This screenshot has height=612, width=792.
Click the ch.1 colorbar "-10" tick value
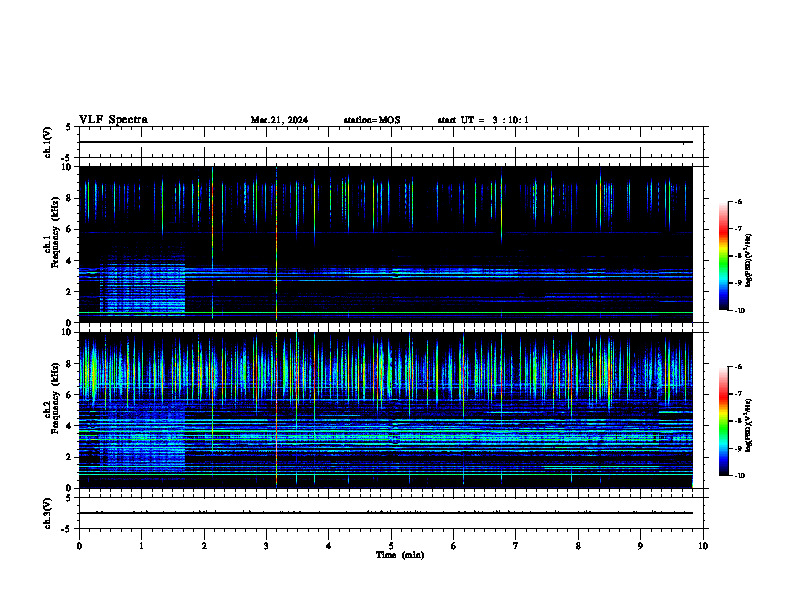pyautogui.click(x=739, y=311)
